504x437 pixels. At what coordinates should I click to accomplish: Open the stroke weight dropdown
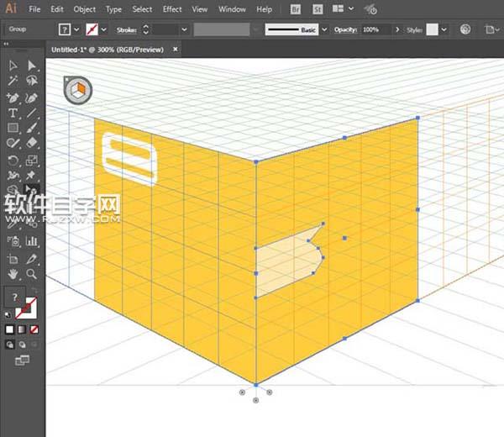point(184,29)
